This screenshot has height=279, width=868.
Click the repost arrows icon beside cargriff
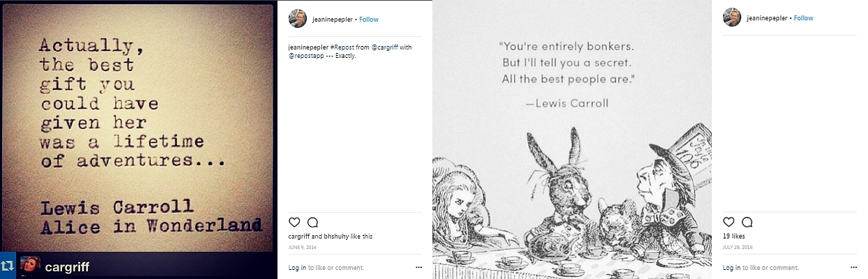pos(8,266)
